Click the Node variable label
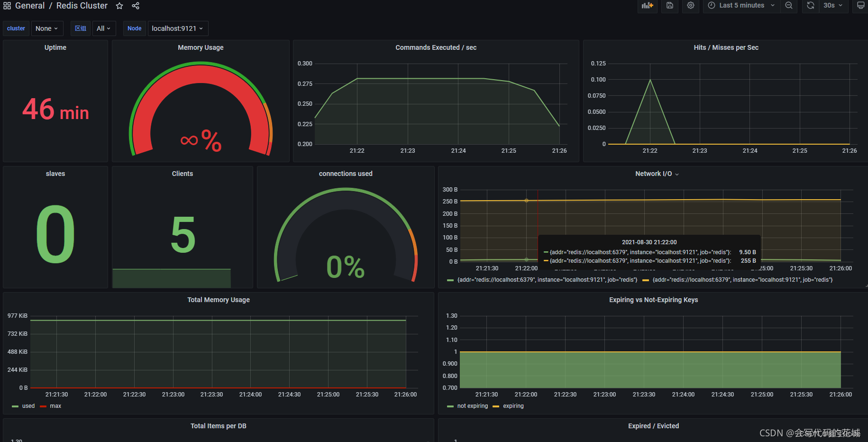Screen dimensions: 868x442 click(135, 28)
